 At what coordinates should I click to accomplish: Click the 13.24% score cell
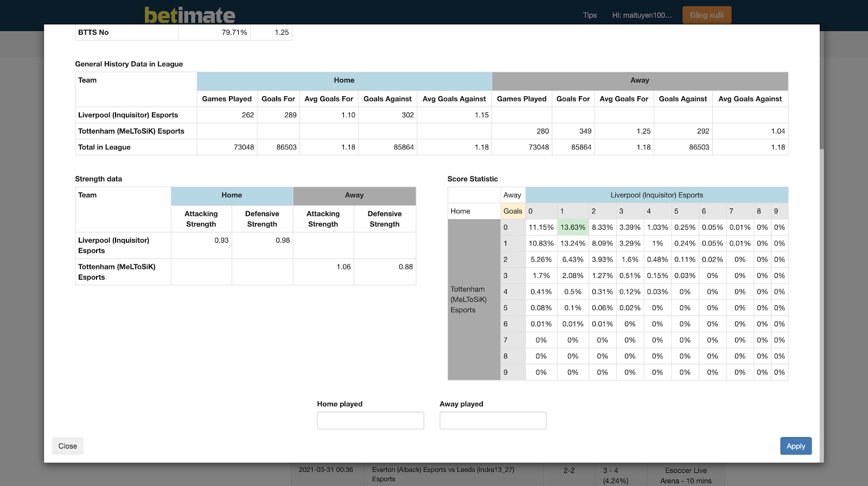click(573, 243)
